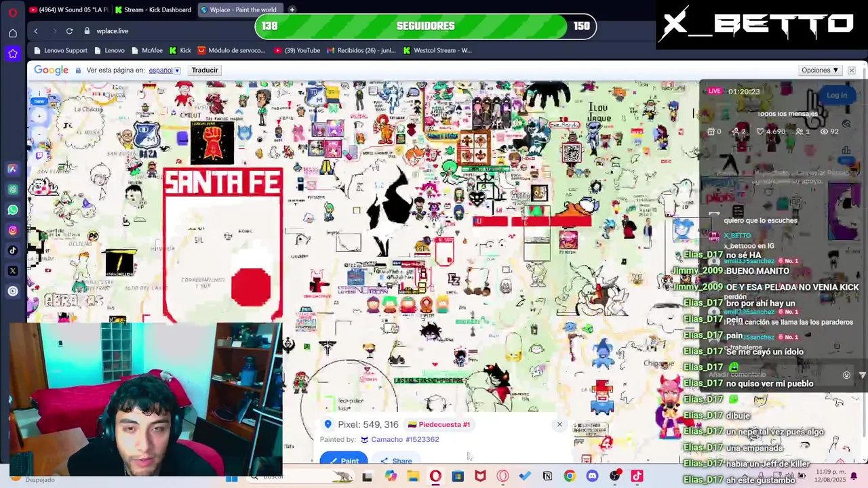Open Aria AI in Opera sidebar
Image resolution: width=868 pixels, height=488 pixels.
13,169
